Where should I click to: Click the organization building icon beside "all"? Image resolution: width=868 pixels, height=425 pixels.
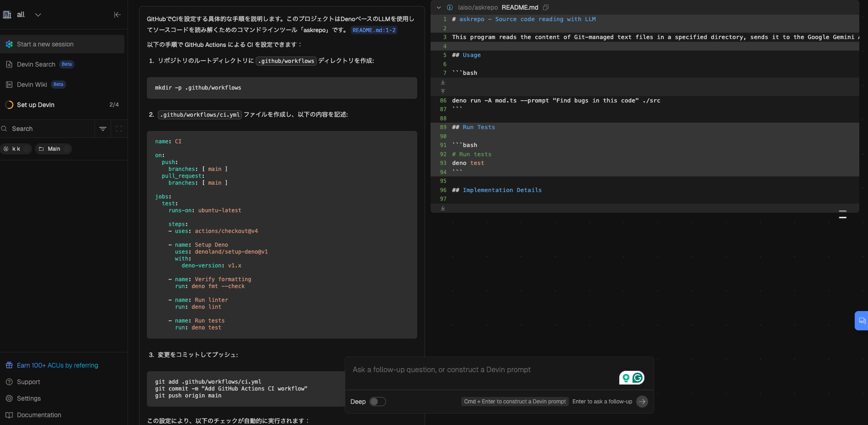click(7, 15)
